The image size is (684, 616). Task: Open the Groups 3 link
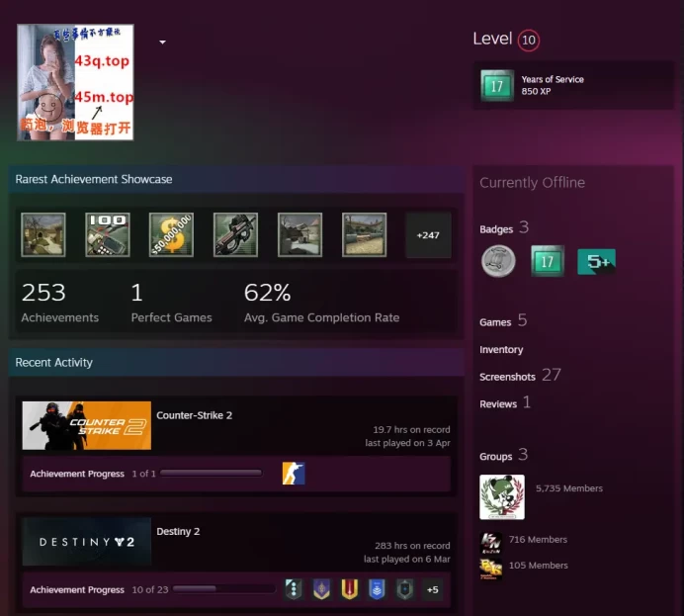pos(503,456)
